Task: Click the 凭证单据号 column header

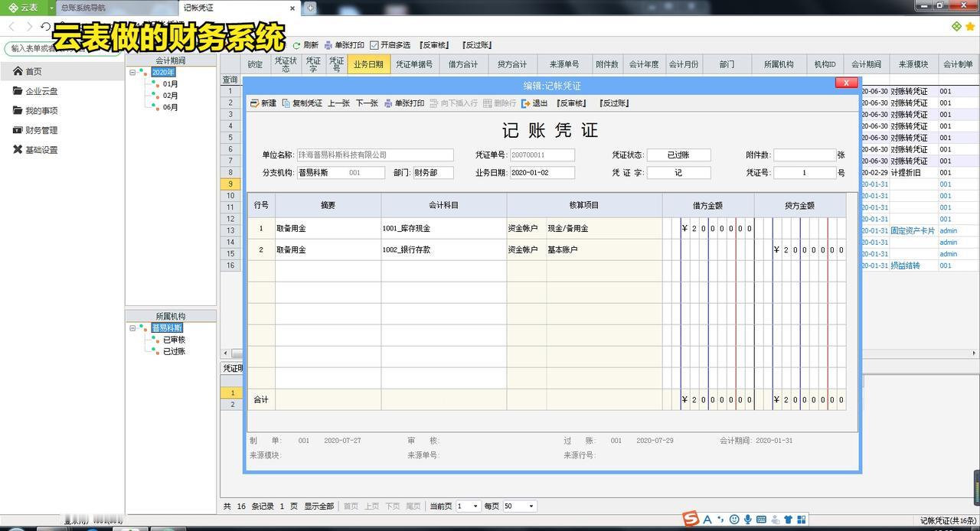Action: [414, 64]
